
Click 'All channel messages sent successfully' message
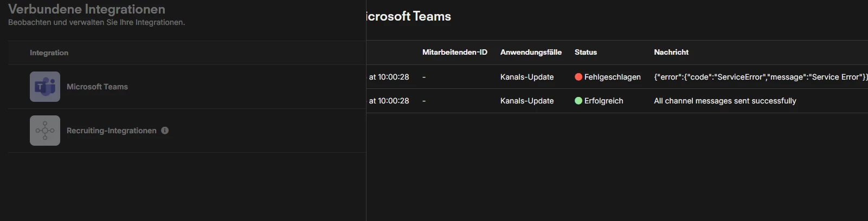coord(725,101)
